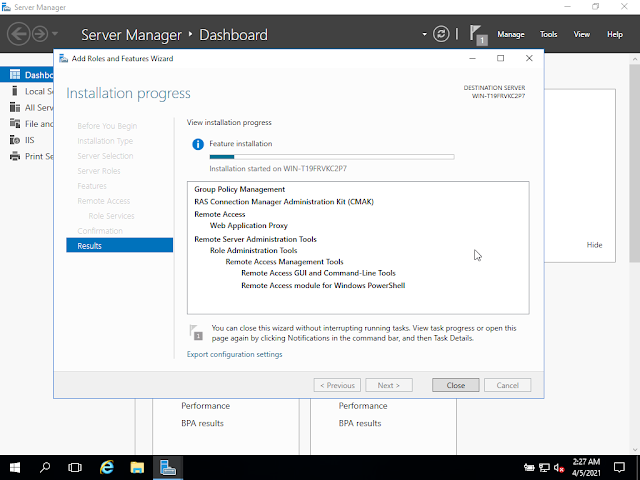
Task: Open the Windows Start menu
Action: pyautogui.click(x=15, y=468)
